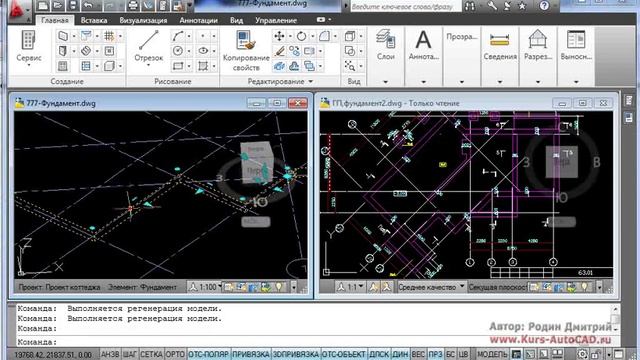Click the binoculars search icon
The image size is (640, 360).
pos(470,6)
